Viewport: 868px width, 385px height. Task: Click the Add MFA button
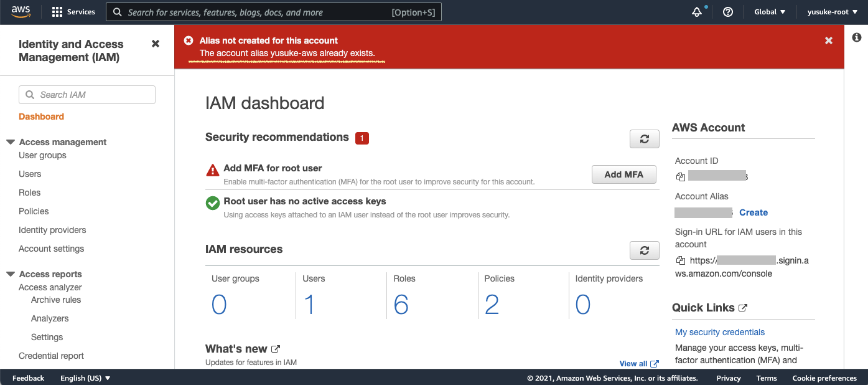(x=624, y=174)
